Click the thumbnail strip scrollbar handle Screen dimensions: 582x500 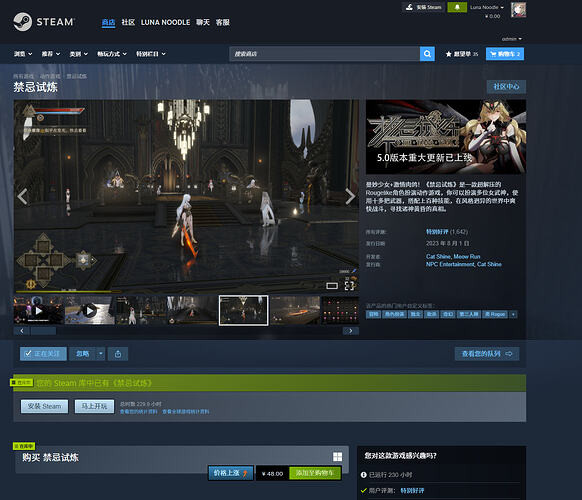tap(43, 331)
